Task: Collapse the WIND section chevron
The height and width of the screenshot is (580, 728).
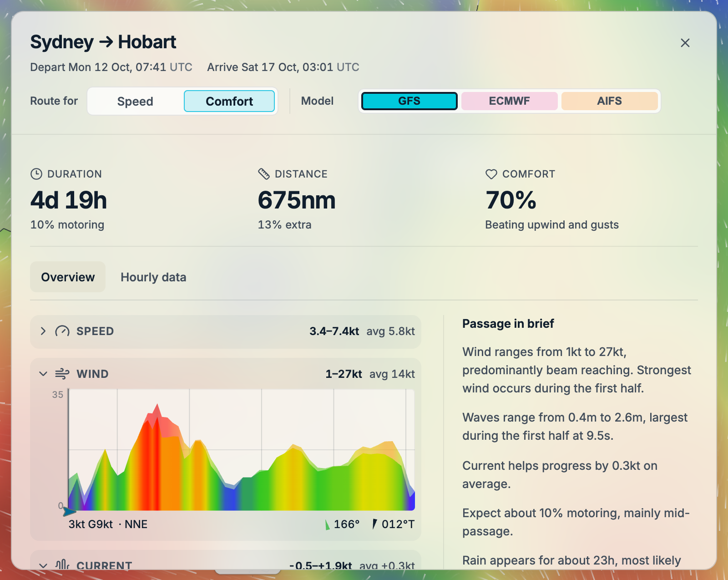Action: pyautogui.click(x=43, y=374)
